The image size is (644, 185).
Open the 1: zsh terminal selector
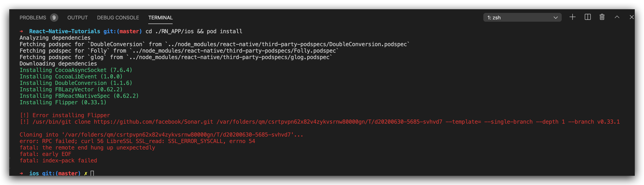coord(522,18)
